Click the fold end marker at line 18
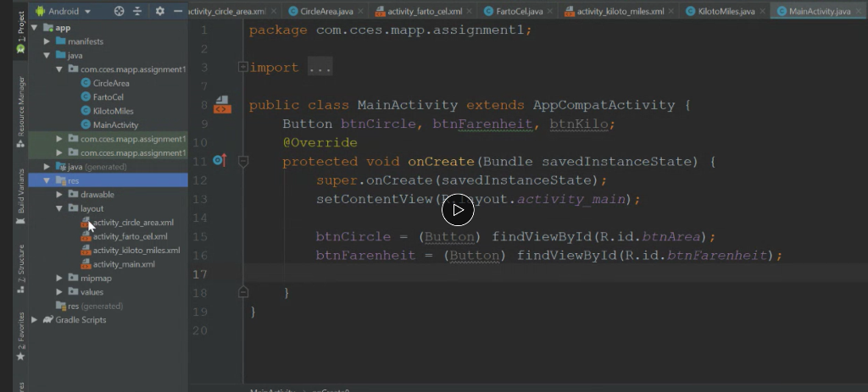 [x=242, y=291]
